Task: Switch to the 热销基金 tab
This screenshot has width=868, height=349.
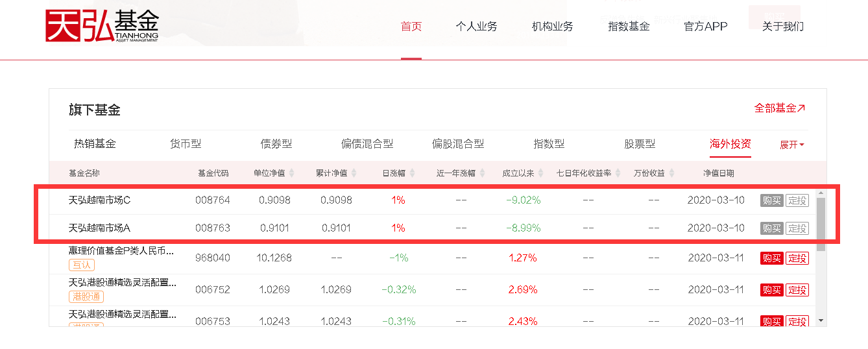Action: click(x=95, y=144)
